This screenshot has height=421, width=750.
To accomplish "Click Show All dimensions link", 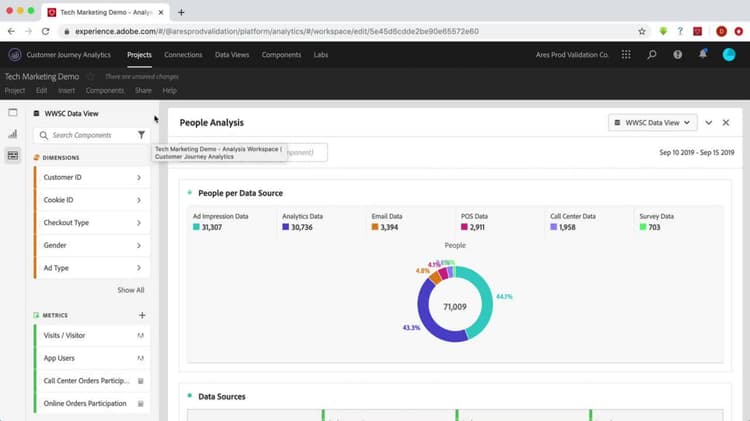I will 131,290.
